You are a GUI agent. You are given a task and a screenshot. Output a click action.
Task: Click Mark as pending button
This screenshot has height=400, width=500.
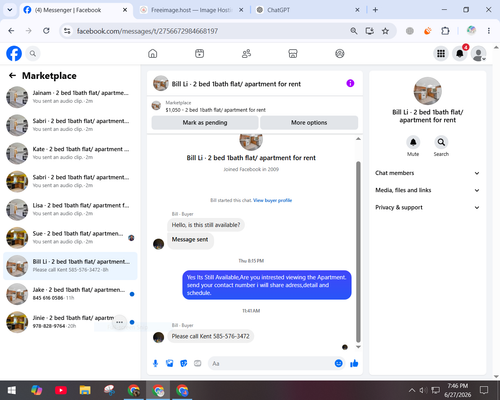(x=205, y=123)
